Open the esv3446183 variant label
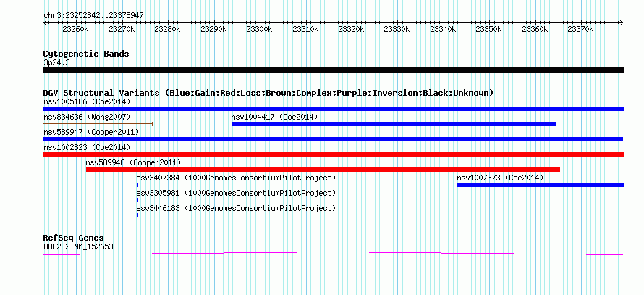The height and width of the screenshot is (295, 644). [x=236, y=208]
